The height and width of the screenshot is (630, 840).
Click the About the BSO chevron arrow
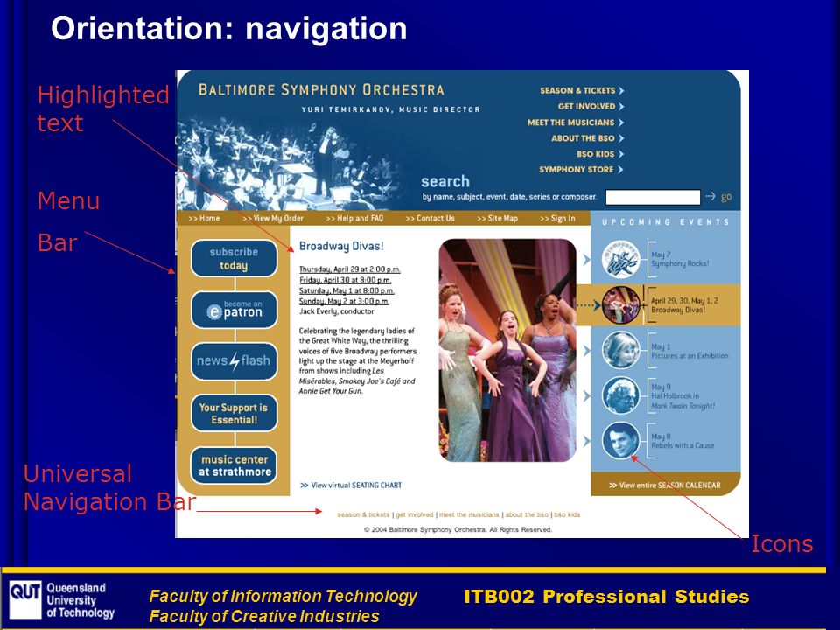pos(621,138)
